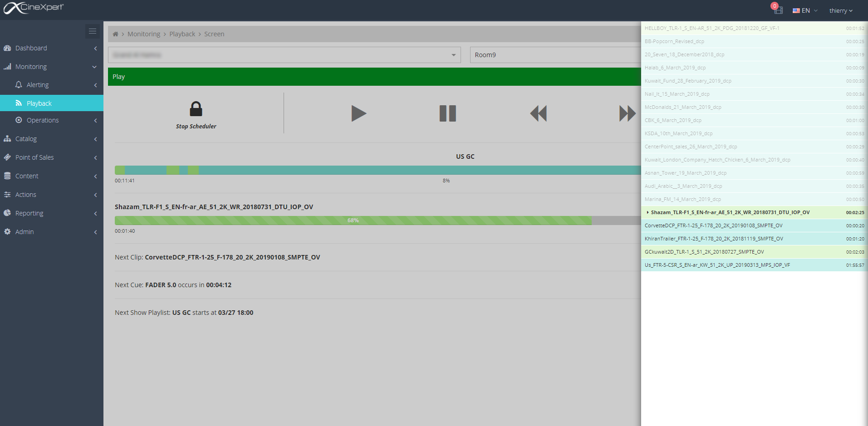Expand the Admin menu chevron
This screenshot has width=868, height=426.
[x=95, y=232]
